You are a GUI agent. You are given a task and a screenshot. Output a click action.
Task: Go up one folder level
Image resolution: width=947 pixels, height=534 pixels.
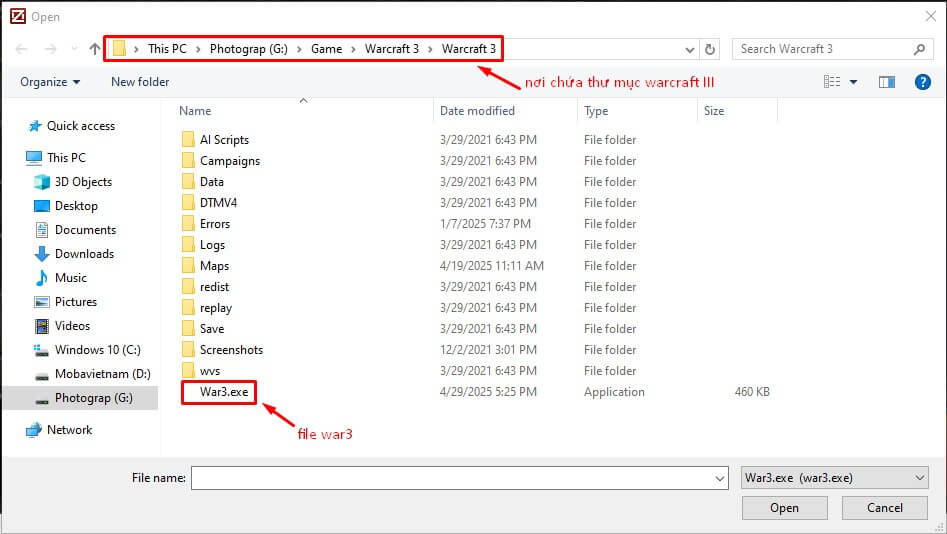point(95,49)
